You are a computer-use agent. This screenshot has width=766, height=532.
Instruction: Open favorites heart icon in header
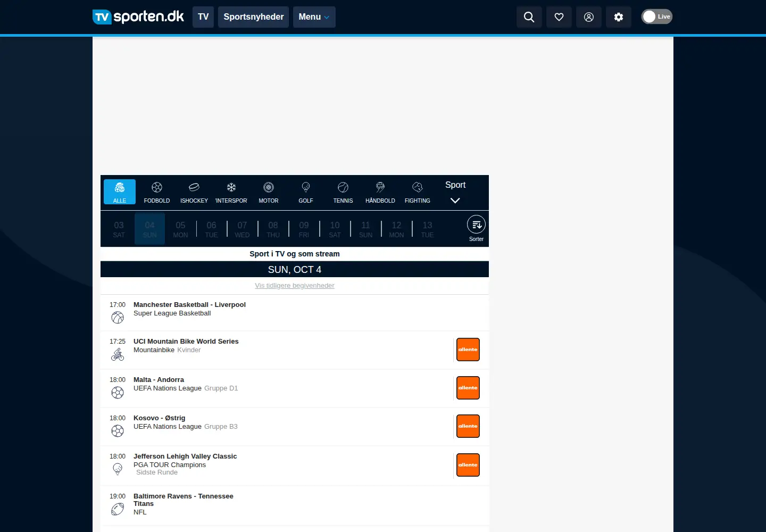(x=559, y=17)
